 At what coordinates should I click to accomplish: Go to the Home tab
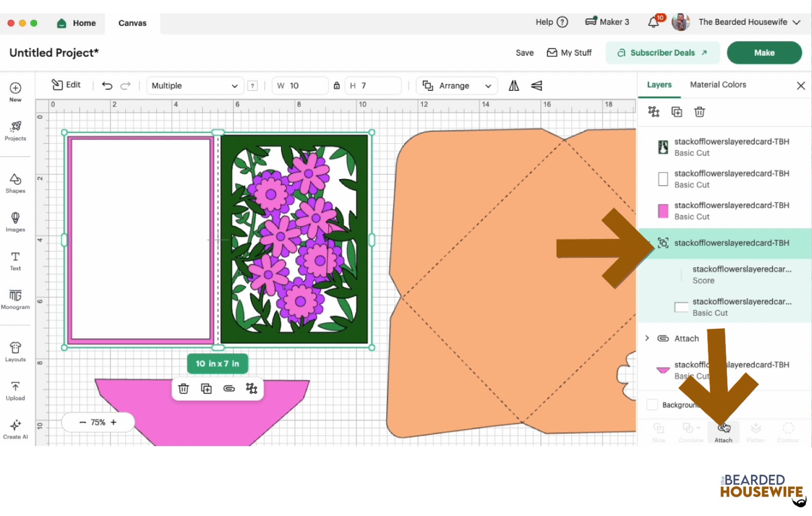point(77,23)
